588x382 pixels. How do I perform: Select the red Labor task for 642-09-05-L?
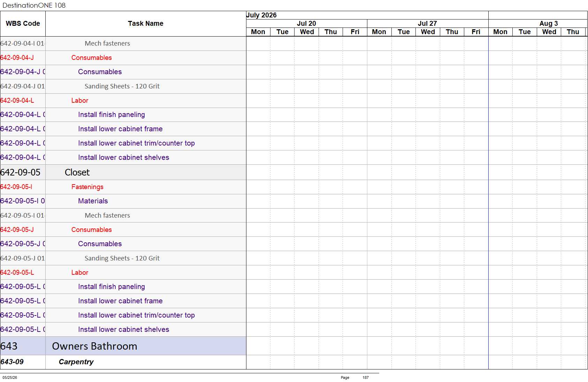(x=80, y=273)
